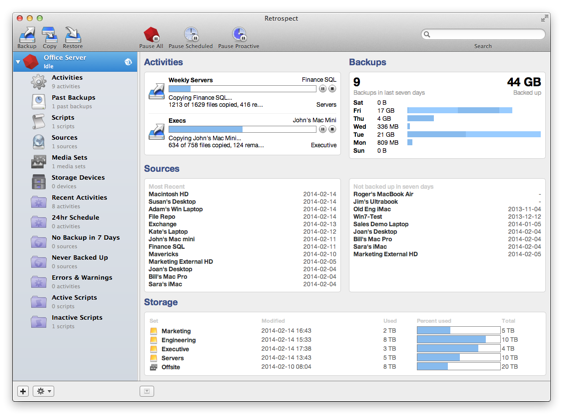This screenshot has width=563, height=414.
Task: Stop the Weekly Servers activity
Action: [332, 89]
